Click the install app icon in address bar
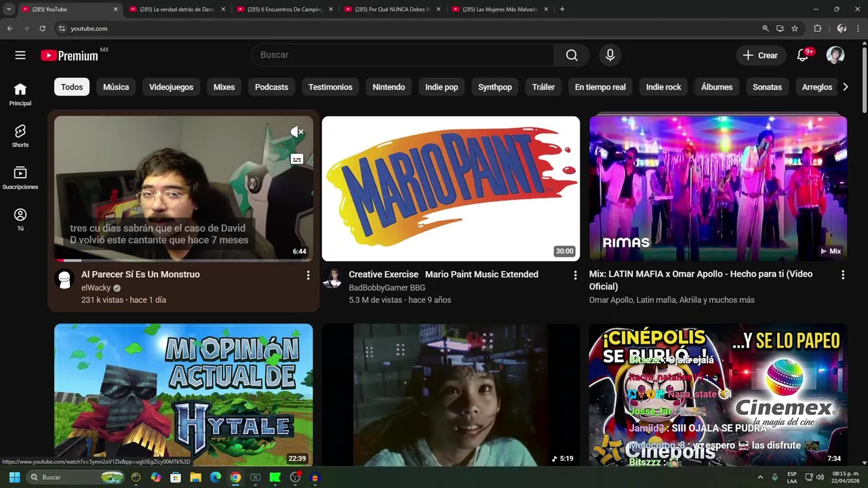 [x=780, y=28]
